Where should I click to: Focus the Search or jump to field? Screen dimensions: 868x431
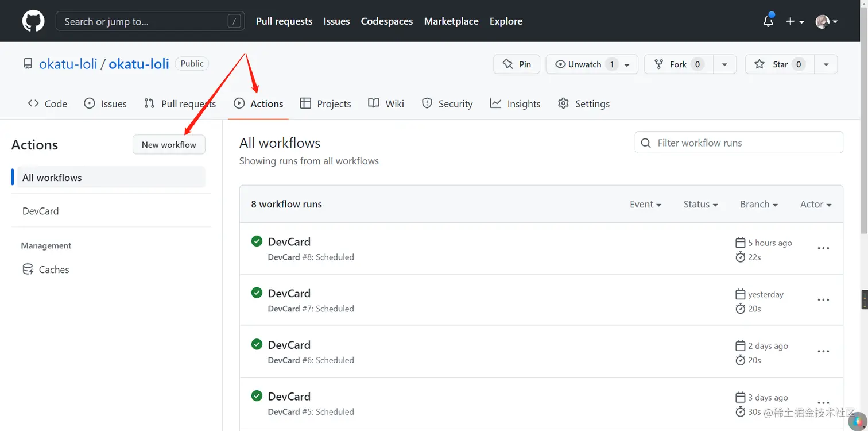[150, 21]
